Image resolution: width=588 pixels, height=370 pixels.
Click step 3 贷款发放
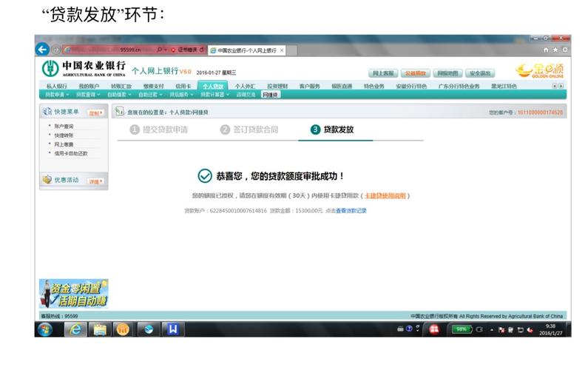[x=332, y=129]
